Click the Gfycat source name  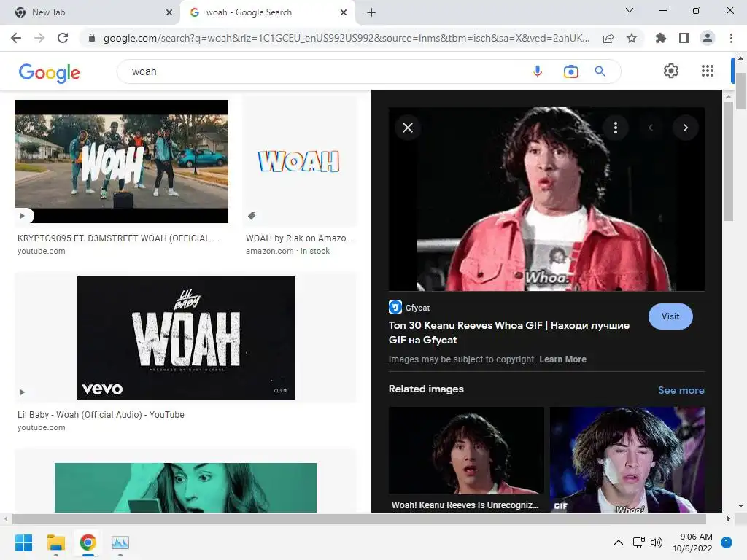[417, 308]
